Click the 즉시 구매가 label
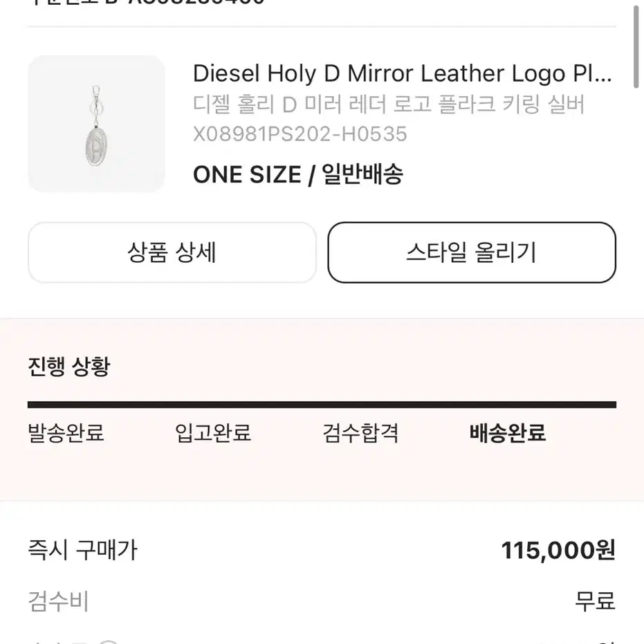Screen dimensions: 644x644 pyautogui.click(x=82, y=551)
